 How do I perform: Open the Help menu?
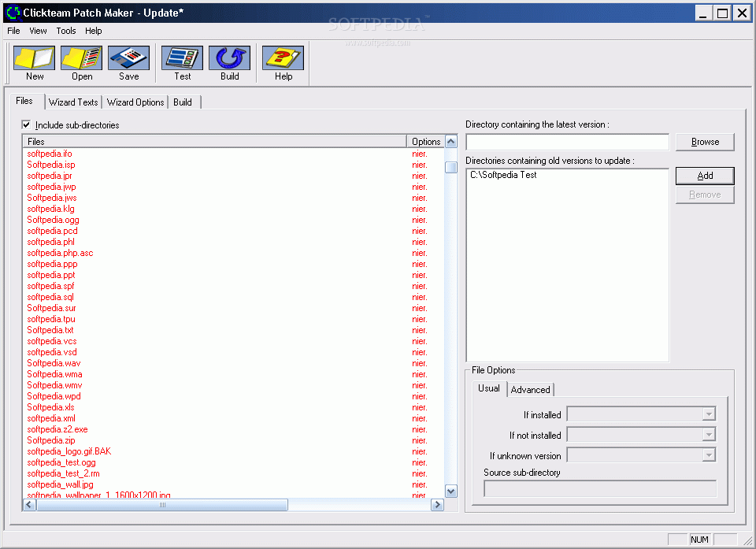(x=94, y=31)
